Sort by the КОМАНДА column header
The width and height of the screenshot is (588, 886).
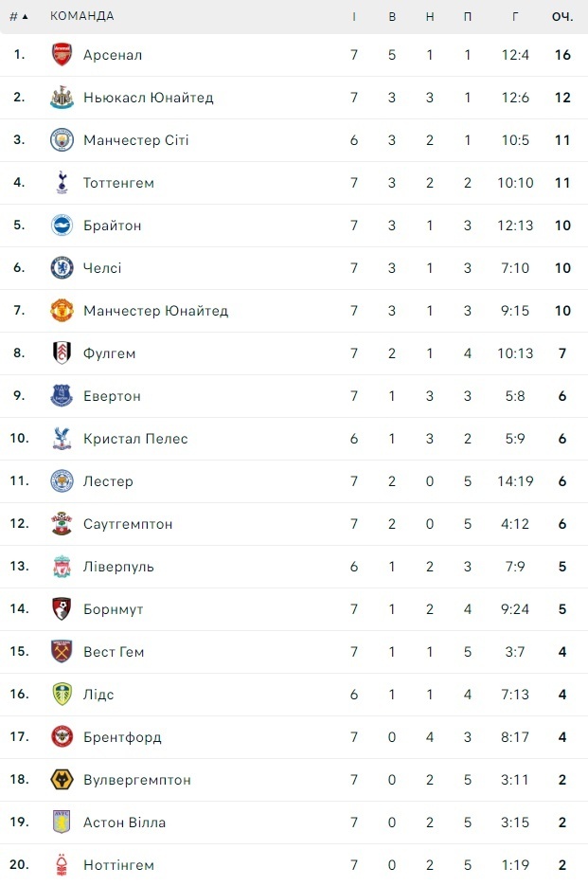(x=81, y=16)
